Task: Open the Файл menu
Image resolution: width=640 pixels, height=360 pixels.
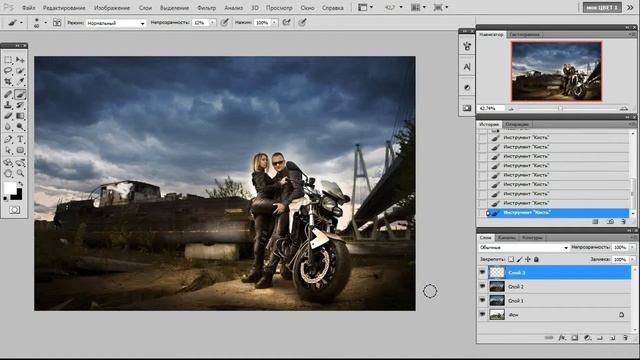Action: pos(29,8)
